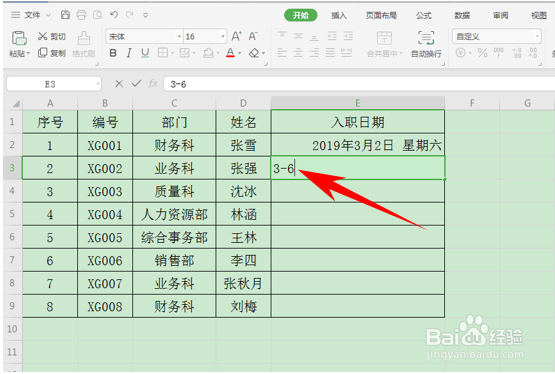
Task: Toggle Underline formatting
Action: click(145, 53)
